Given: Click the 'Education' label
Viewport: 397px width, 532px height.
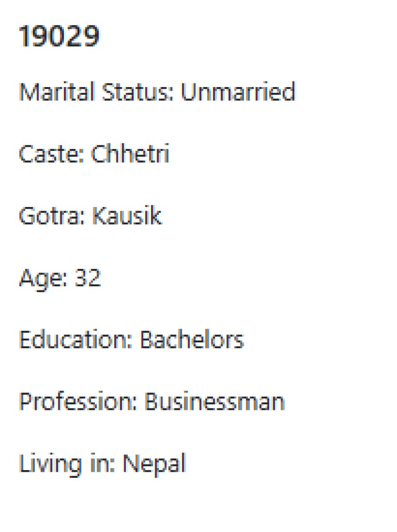Looking at the screenshot, I should (74, 341).
